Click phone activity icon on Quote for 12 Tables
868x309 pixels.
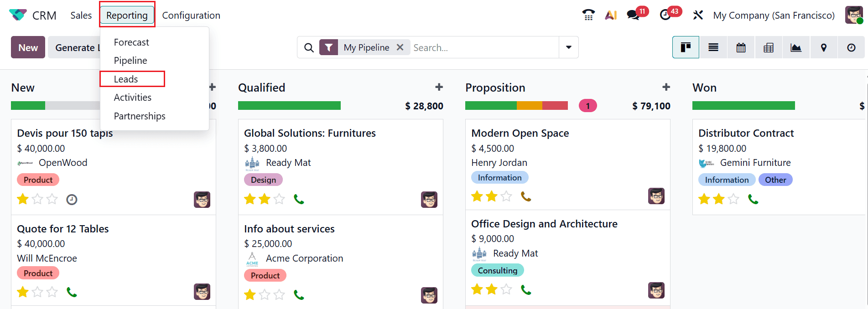point(72,292)
